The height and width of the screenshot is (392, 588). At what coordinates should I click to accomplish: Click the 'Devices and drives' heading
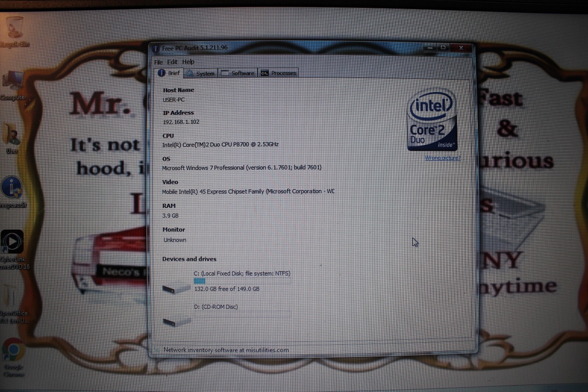pos(189,259)
